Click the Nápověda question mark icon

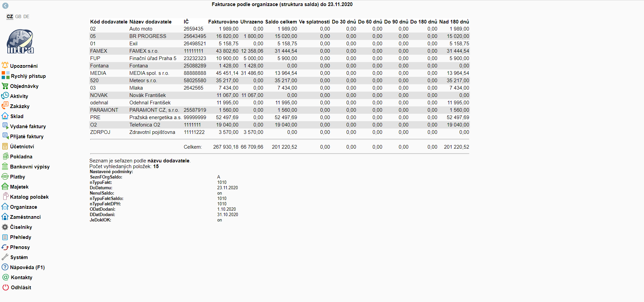pyautogui.click(x=5, y=267)
